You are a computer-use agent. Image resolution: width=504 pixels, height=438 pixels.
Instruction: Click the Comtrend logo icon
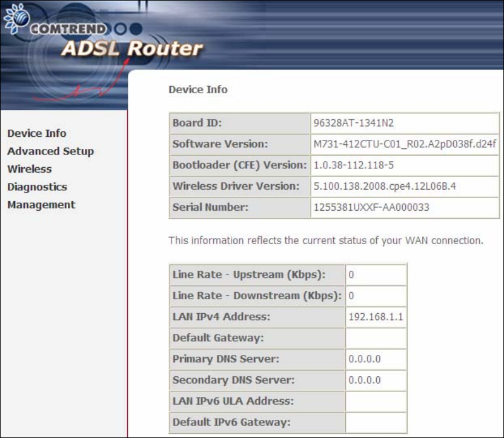click(x=17, y=18)
